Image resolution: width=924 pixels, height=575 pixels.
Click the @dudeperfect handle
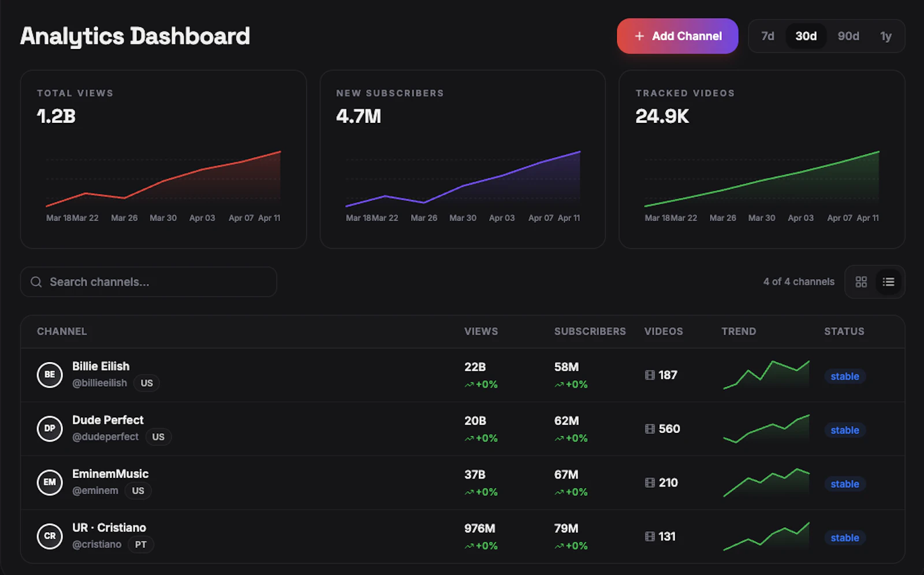[105, 436]
